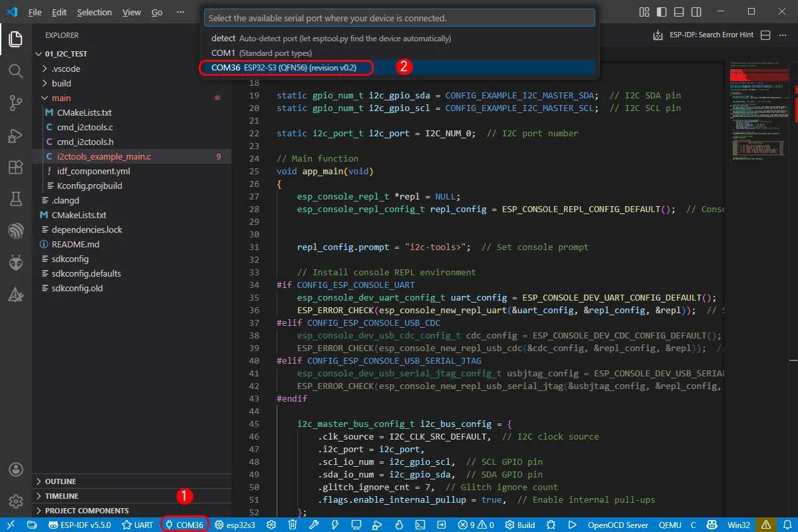Expand the OUTLINE section
This screenshot has width=798, height=532.
[61, 481]
